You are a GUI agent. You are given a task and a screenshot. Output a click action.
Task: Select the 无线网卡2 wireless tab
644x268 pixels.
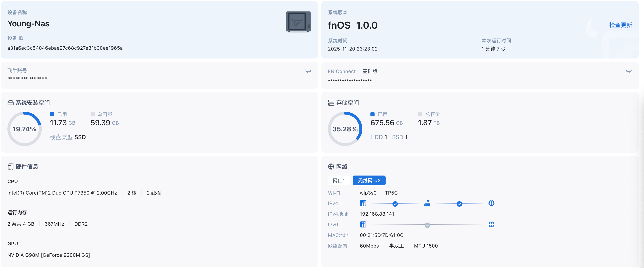(369, 180)
